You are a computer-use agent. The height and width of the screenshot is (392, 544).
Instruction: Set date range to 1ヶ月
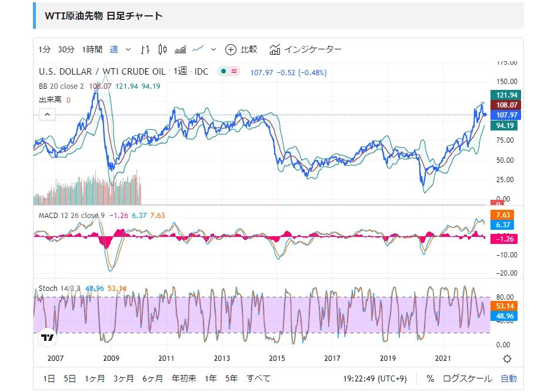click(95, 378)
